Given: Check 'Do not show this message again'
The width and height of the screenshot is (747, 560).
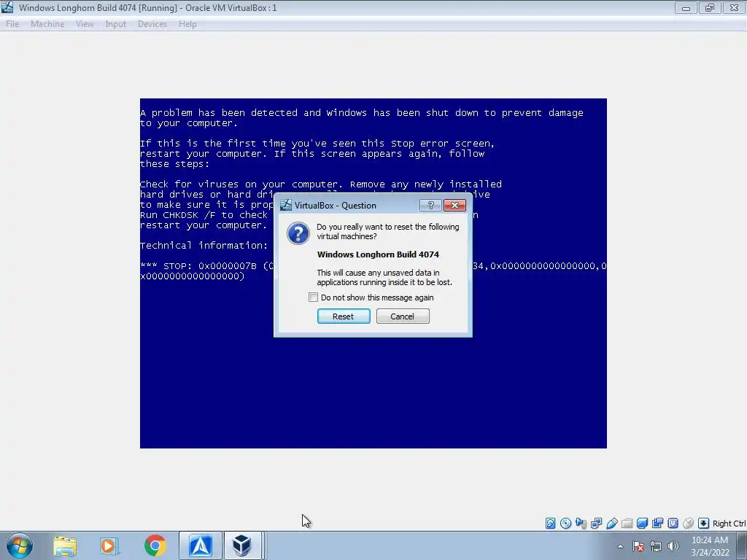Looking at the screenshot, I should (x=313, y=297).
